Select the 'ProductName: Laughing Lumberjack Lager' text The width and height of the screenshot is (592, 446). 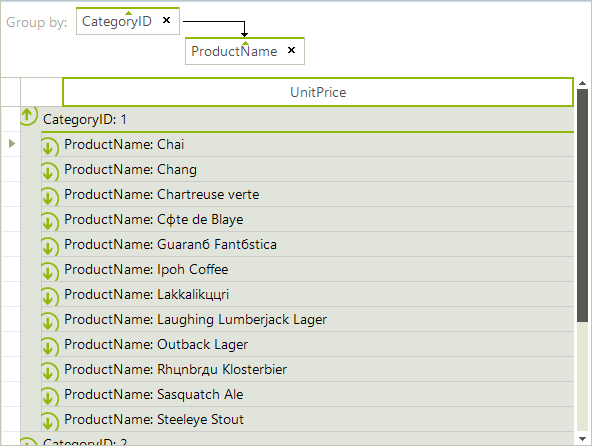point(196,319)
